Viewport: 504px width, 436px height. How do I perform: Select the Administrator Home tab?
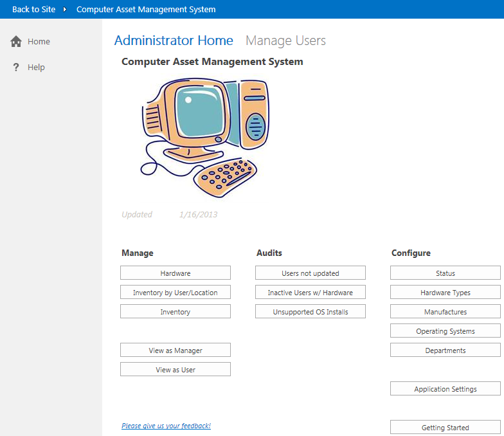[x=174, y=41]
